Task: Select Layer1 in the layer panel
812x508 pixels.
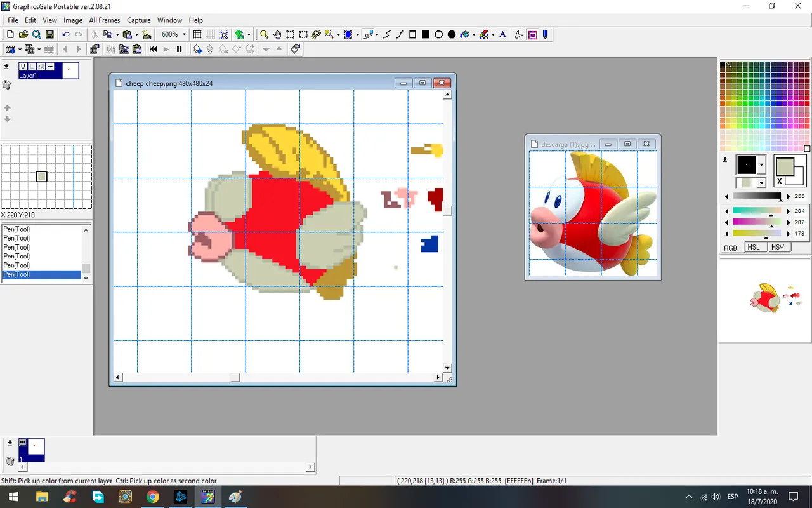Action: coord(49,70)
